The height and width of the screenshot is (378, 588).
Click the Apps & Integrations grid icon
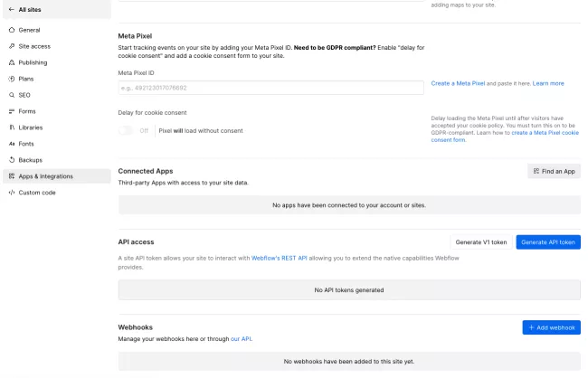pos(12,176)
